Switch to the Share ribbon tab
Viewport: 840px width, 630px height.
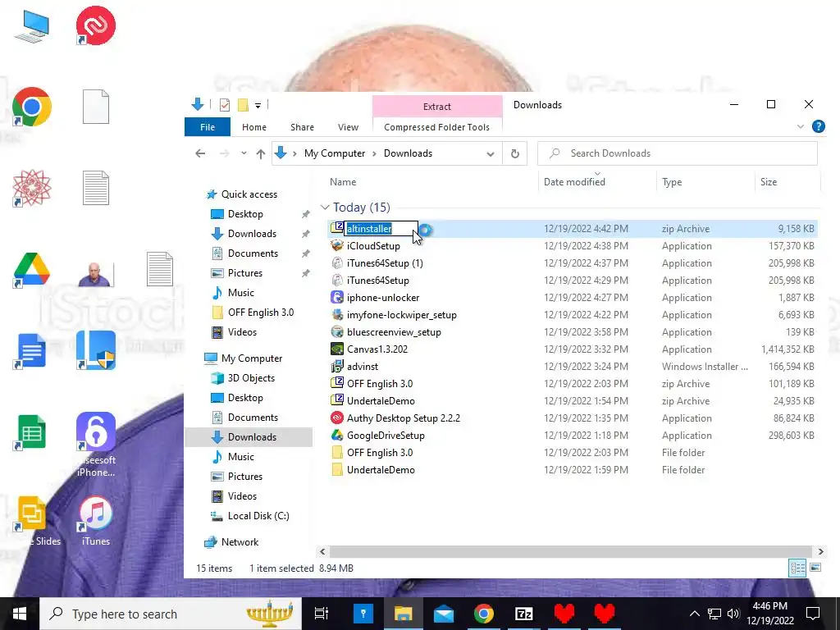point(302,127)
